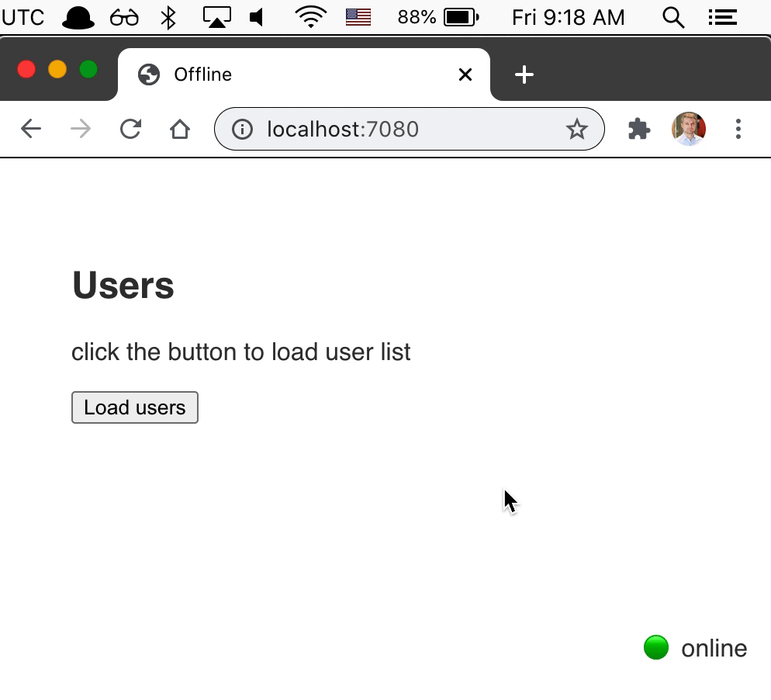Image resolution: width=771 pixels, height=700 pixels.
Task: Click the localhost:7080 address bar
Action: point(403,129)
